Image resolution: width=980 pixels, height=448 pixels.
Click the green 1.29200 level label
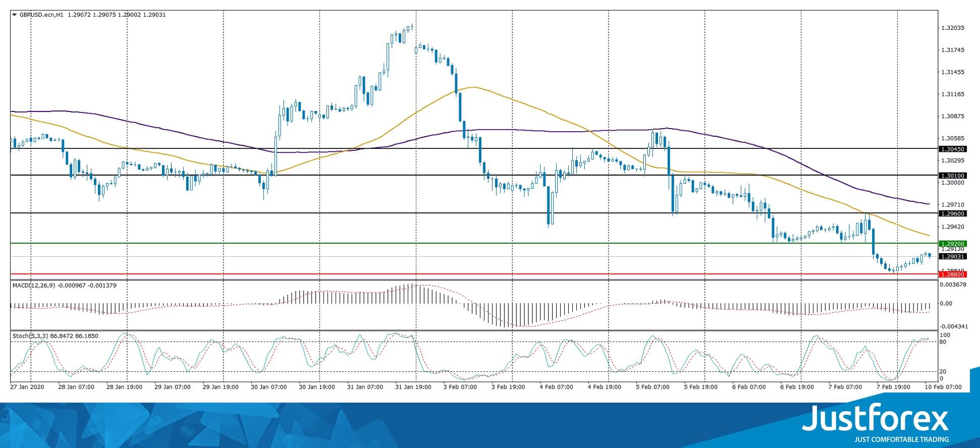pyautogui.click(x=952, y=244)
